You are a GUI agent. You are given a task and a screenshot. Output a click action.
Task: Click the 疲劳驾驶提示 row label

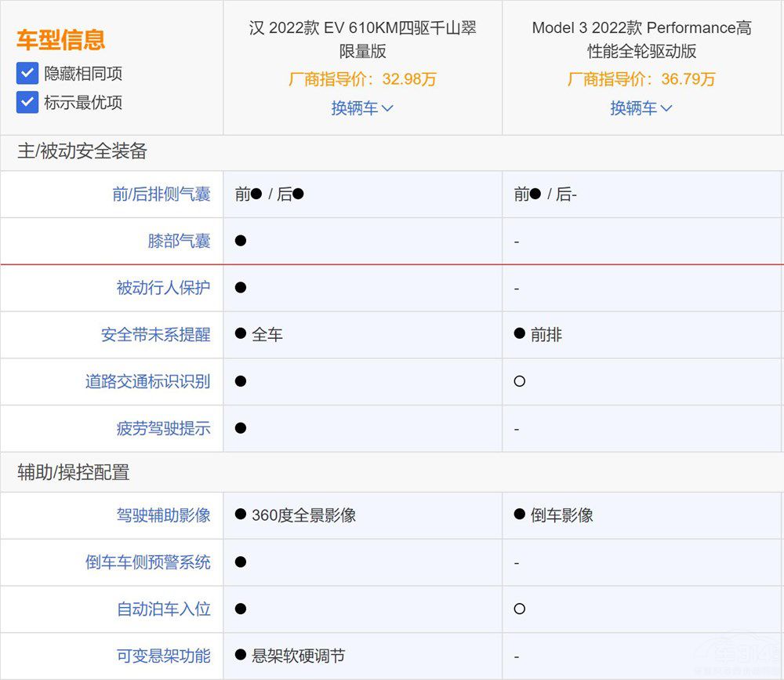point(163,429)
